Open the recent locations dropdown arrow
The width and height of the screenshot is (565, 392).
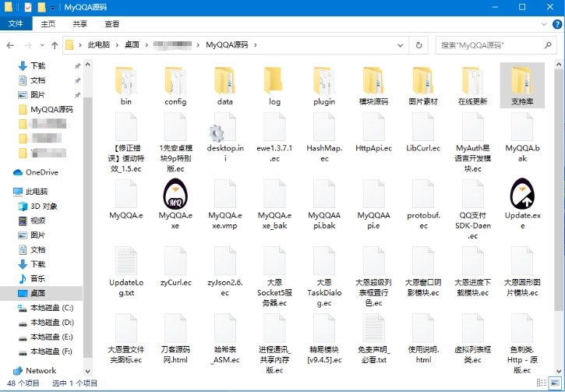tap(42, 45)
